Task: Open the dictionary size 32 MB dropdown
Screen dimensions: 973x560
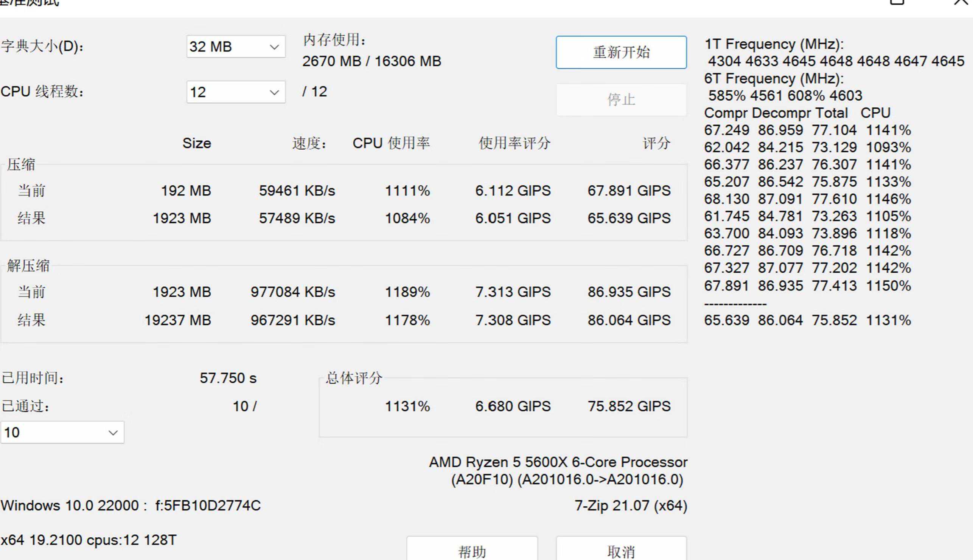Action: point(235,47)
